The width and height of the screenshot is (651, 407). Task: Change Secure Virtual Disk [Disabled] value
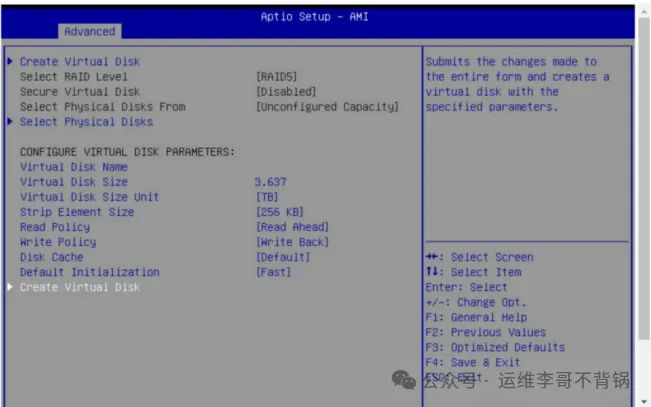(286, 92)
